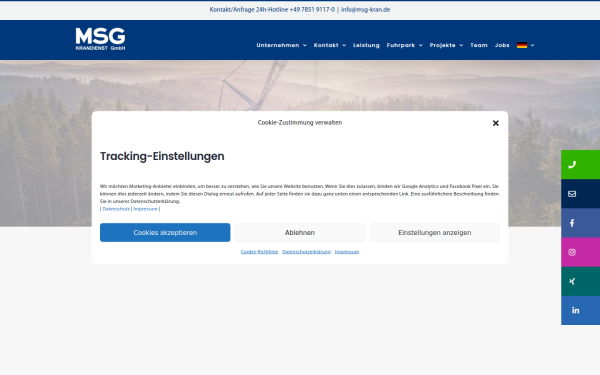600x375 pixels.
Task: Click the Cookie-Zustimmung verwalten title
Action: pos(300,122)
